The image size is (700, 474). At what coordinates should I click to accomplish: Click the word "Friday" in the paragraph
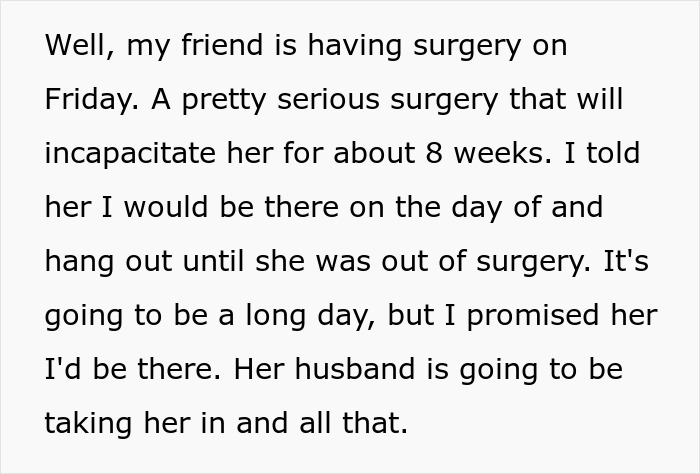pyautogui.click(x=87, y=98)
